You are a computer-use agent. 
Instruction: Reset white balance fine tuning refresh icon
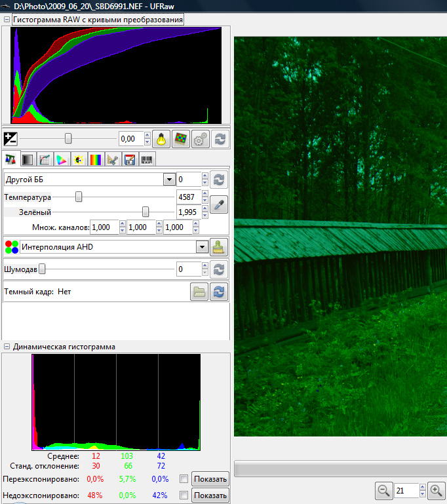point(219,180)
